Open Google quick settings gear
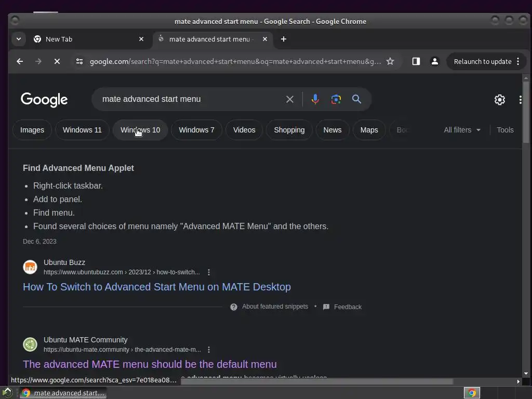The height and width of the screenshot is (399, 532). (499, 100)
